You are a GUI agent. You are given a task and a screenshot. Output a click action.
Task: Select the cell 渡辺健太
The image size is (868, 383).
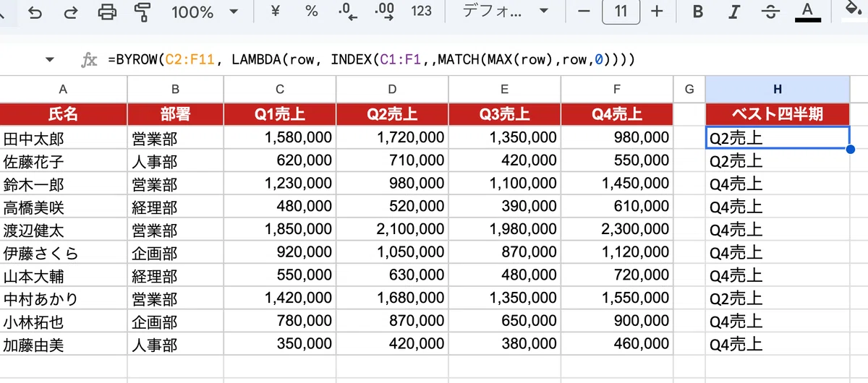64,231
